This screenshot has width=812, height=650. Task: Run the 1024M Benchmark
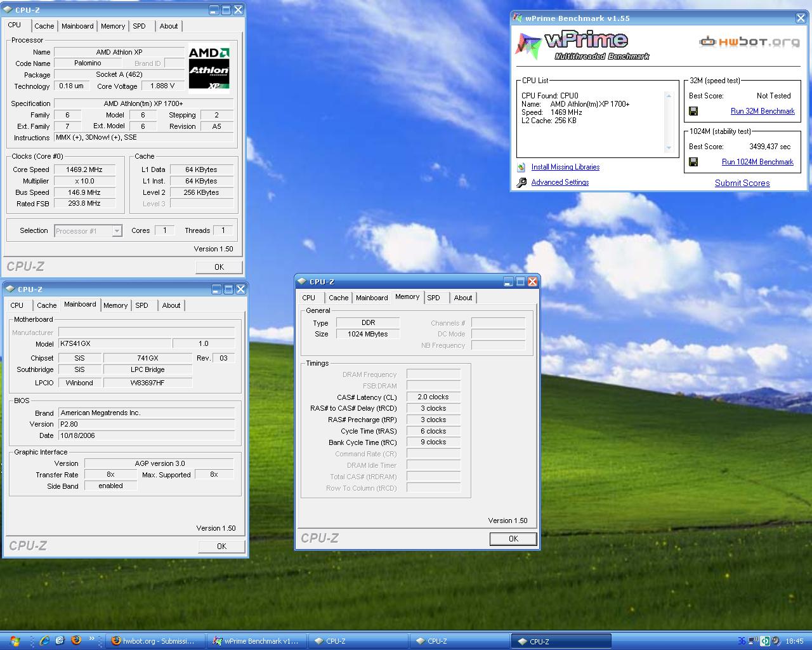click(x=757, y=162)
